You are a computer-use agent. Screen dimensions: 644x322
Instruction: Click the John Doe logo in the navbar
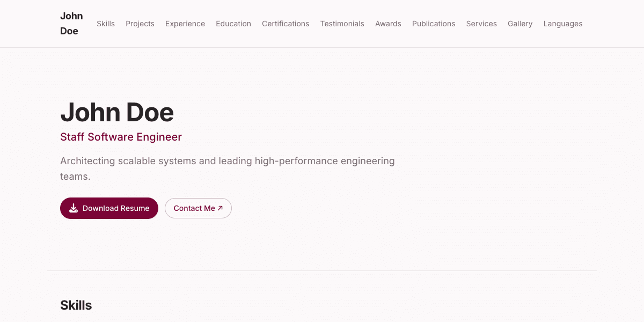click(x=71, y=24)
